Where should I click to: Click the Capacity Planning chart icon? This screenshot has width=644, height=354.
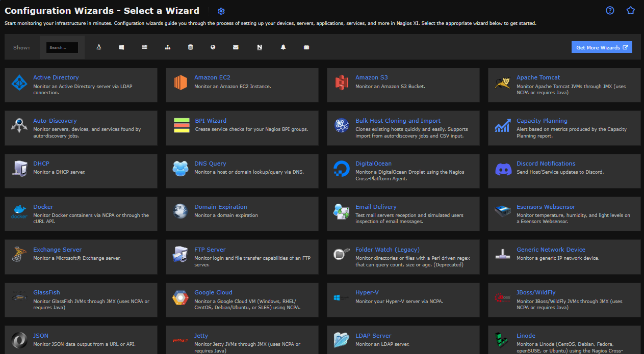(x=503, y=125)
